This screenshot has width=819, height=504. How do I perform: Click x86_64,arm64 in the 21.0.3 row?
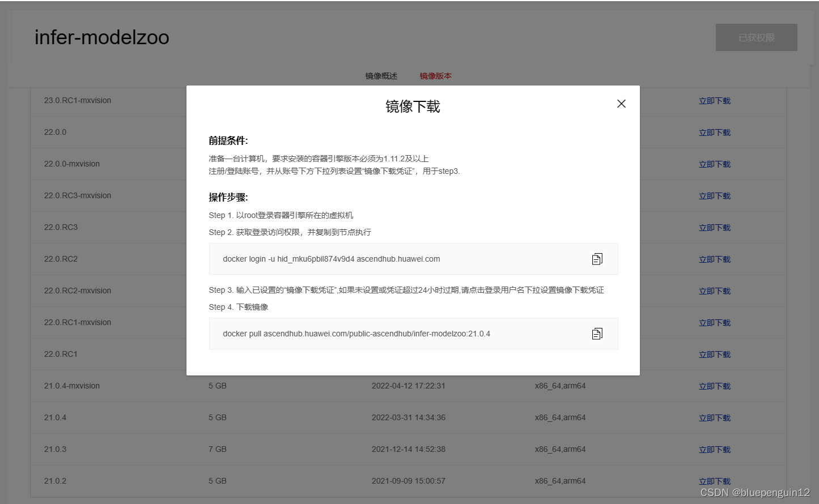[560, 449]
